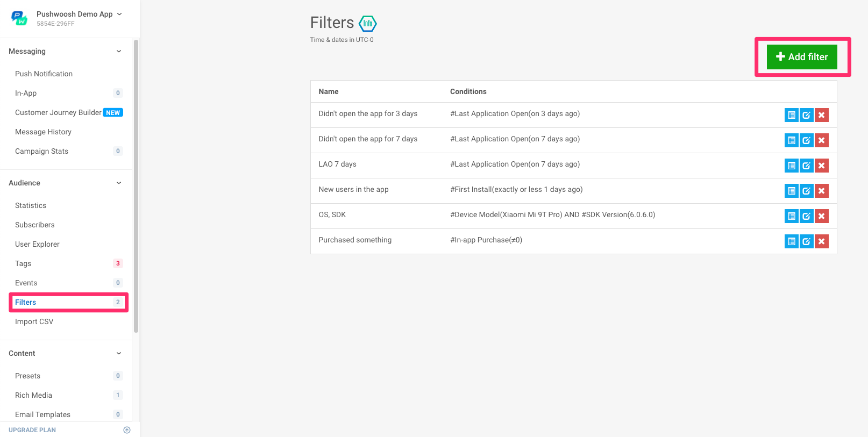This screenshot has height=437, width=868.
Task: Delete the 'LAO 7 days' filter
Action: click(821, 166)
